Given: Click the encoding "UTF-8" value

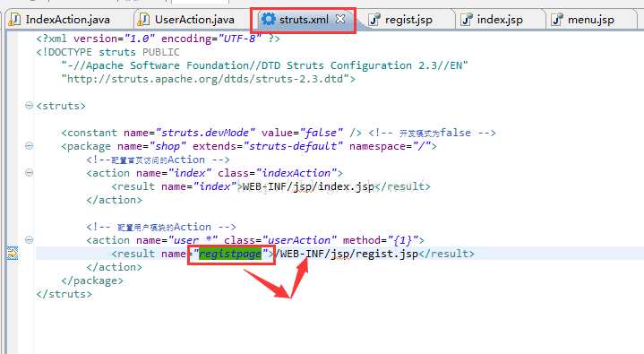Looking at the screenshot, I should tap(240, 39).
